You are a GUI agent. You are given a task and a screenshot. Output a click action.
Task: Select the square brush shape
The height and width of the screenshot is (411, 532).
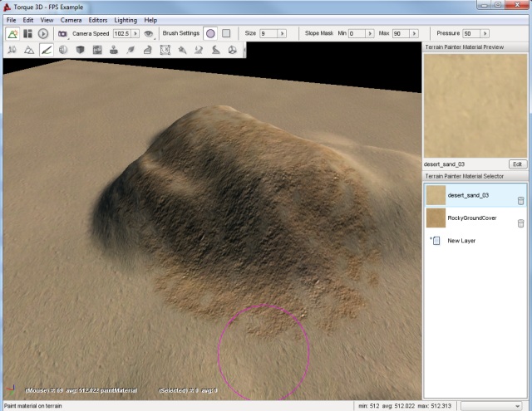point(225,34)
